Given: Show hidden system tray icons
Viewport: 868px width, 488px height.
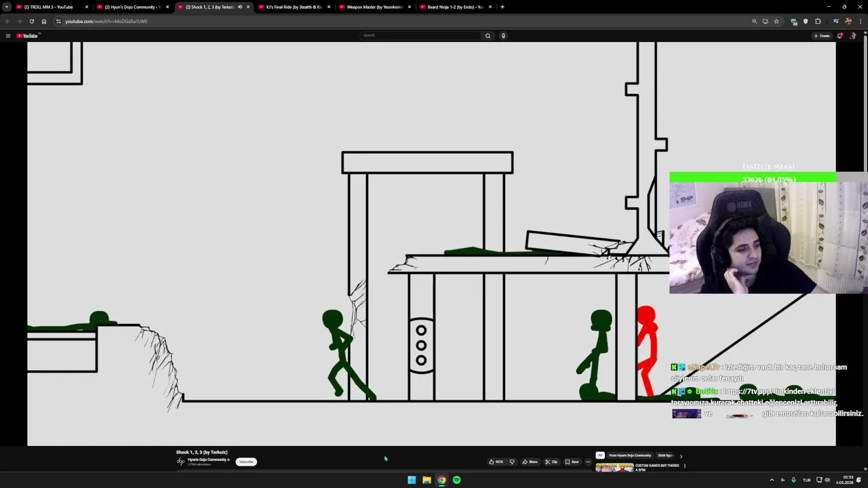Looking at the screenshot, I should tap(772, 480).
